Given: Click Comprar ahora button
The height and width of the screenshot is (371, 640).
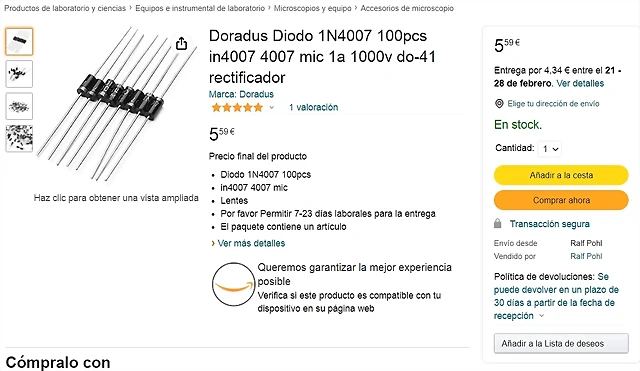Looking at the screenshot, I should point(561,200).
